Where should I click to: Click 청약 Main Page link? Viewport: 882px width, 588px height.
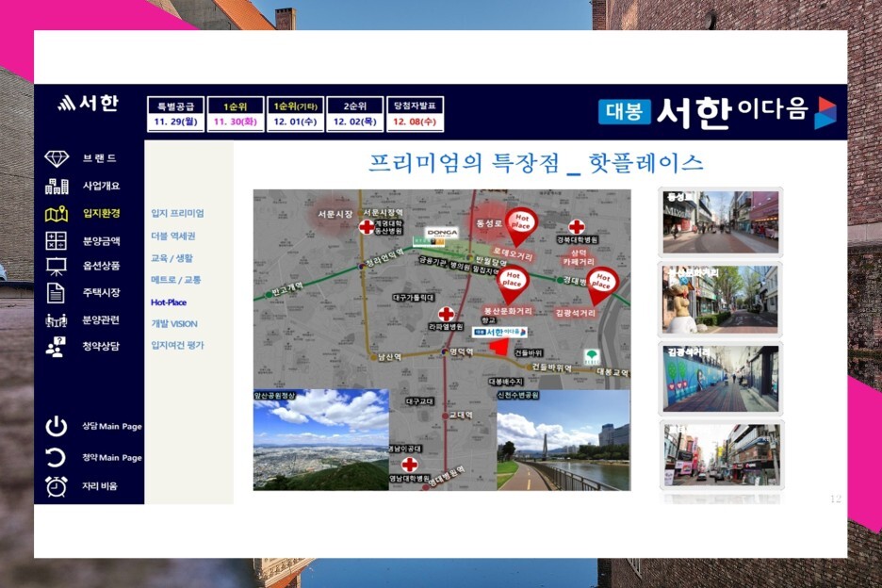click(112, 457)
